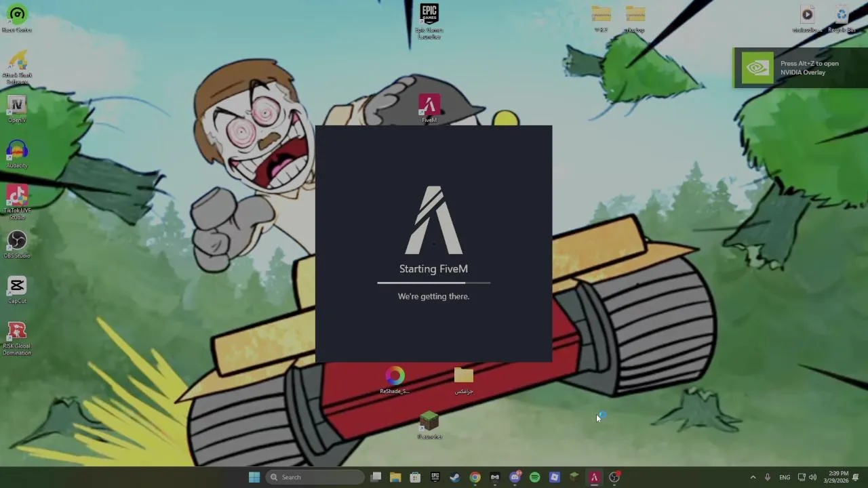Viewport: 868px width, 488px height.
Task: Click the FiveM loading progress bar
Action: pyautogui.click(x=434, y=283)
